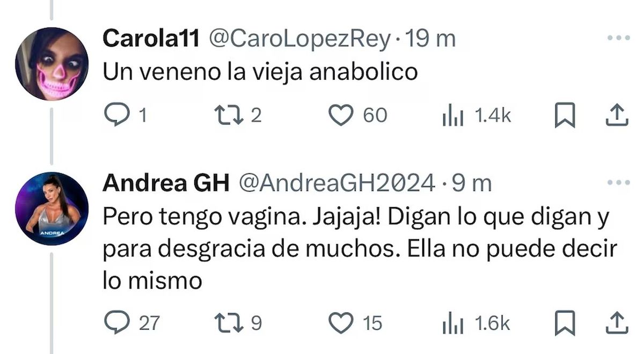Viewport: 644px width, 354px height.
Task: Bookmark Carola11's tweet
Action: tap(565, 116)
